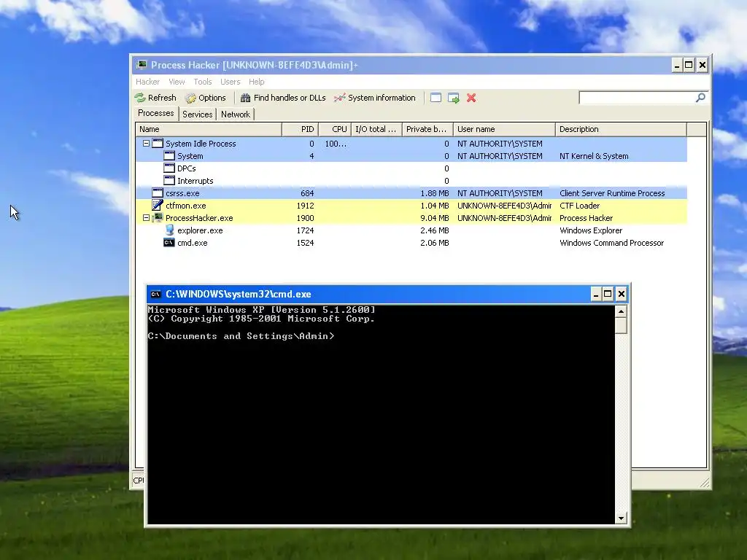Select the ProcessHacker.exe process
The height and width of the screenshot is (560, 747).
pos(411,217)
